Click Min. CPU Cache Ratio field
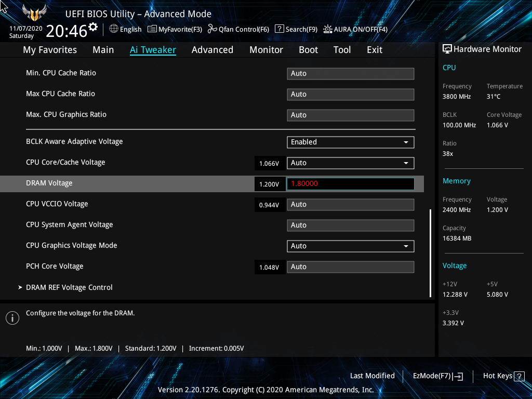 [x=351, y=74]
